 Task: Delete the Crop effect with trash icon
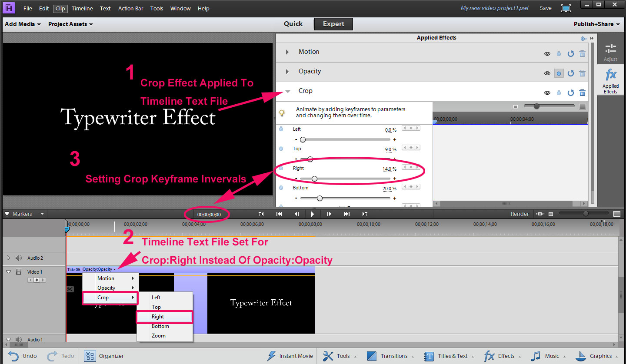[x=582, y=93]
